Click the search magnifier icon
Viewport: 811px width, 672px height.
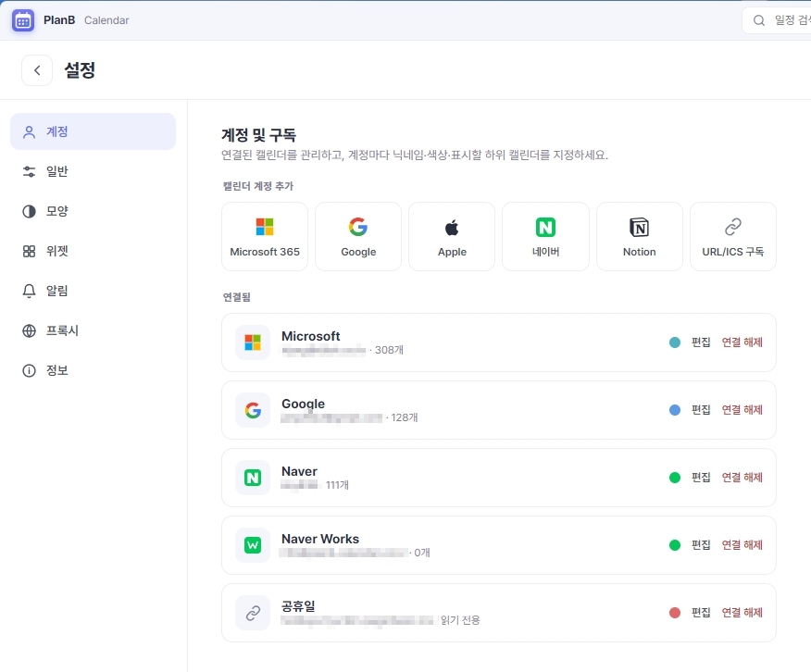tap(759, 20)
